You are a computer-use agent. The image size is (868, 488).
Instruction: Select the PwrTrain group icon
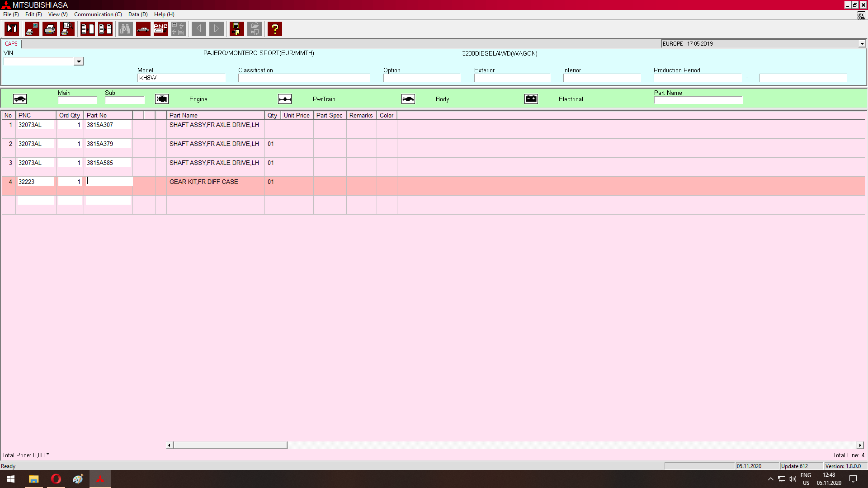pyautogui.click(x=285, y=99)
